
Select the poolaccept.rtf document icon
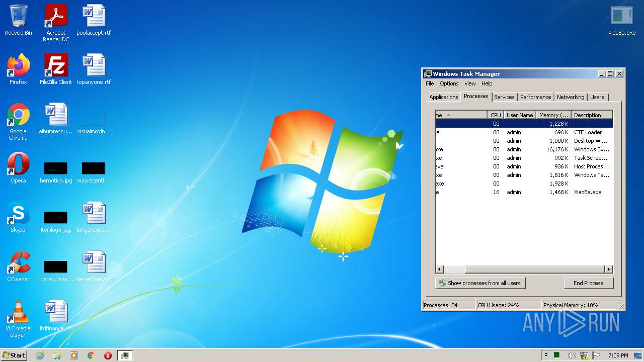[x=94, y=21]
